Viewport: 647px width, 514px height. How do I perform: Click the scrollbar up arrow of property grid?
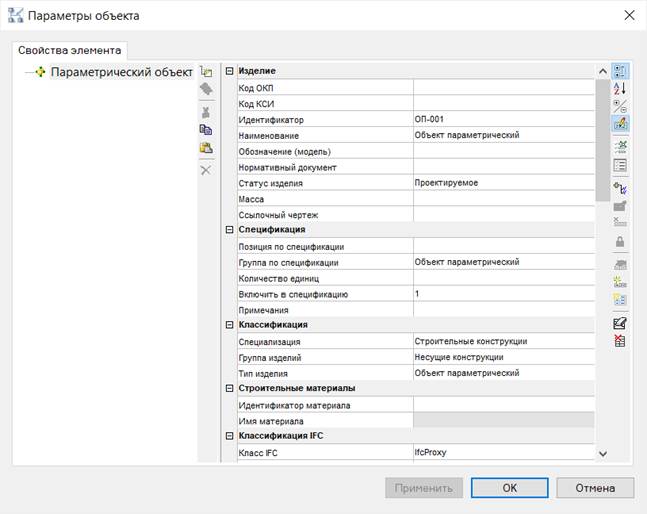pyautogui.click(x=603, y=71)
